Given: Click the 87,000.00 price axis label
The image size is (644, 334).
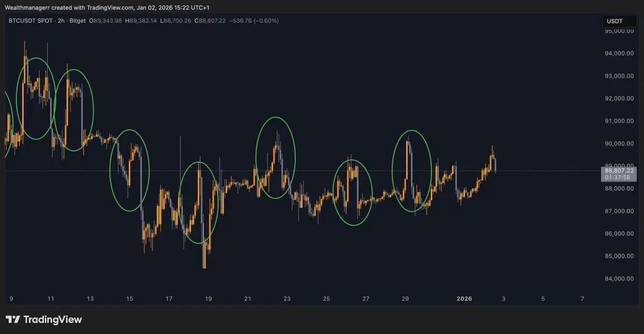Looking at the screenshot, I should [x=620, y=211].
